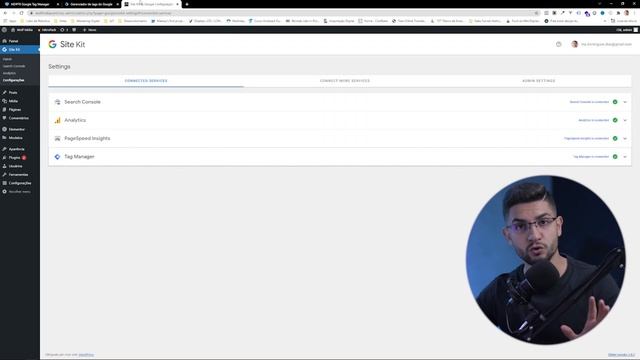Select the Site Kit sidebar menu icon
640x360 pixels.
[x=4, y=49]
